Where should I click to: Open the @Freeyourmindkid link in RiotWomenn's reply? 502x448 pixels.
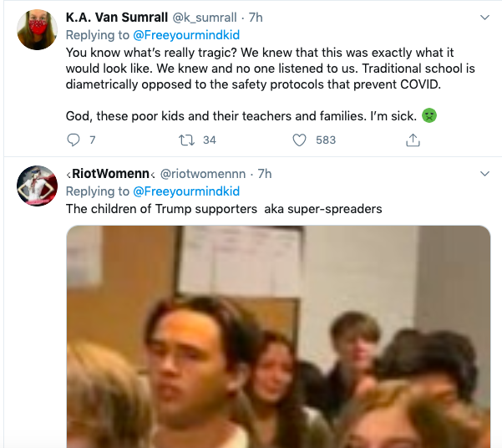(186, 191)
